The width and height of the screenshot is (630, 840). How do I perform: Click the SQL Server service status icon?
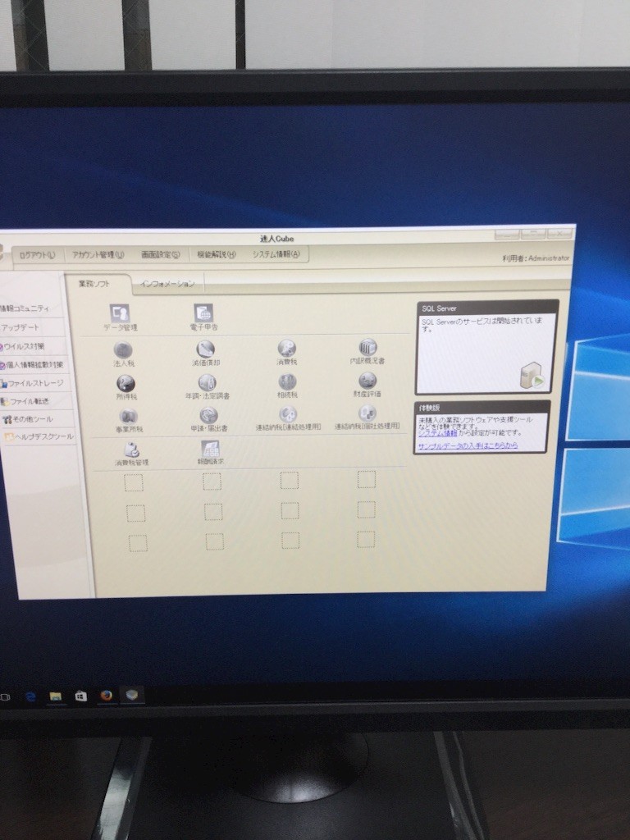[532, 375]
